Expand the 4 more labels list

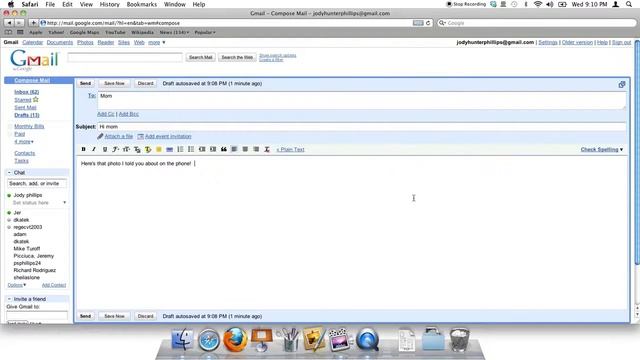24,142
